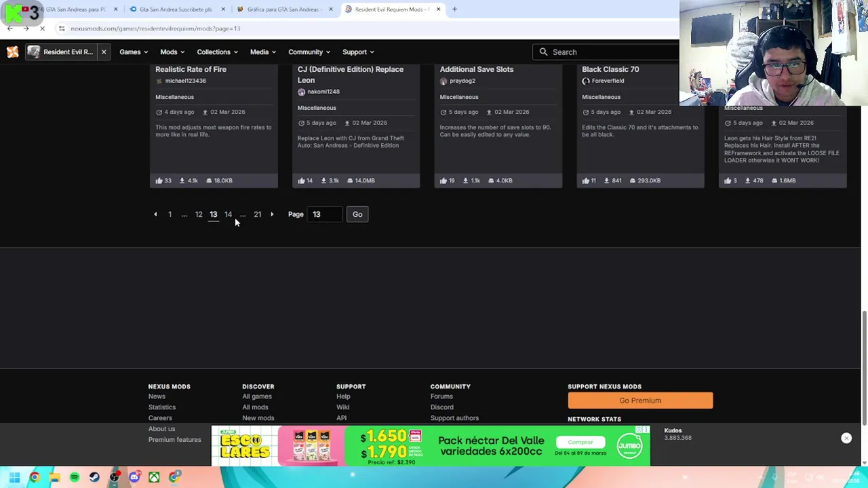Close the bottom advertisement banner
This screenshot has height=488, width=868.
pos(846,438)
